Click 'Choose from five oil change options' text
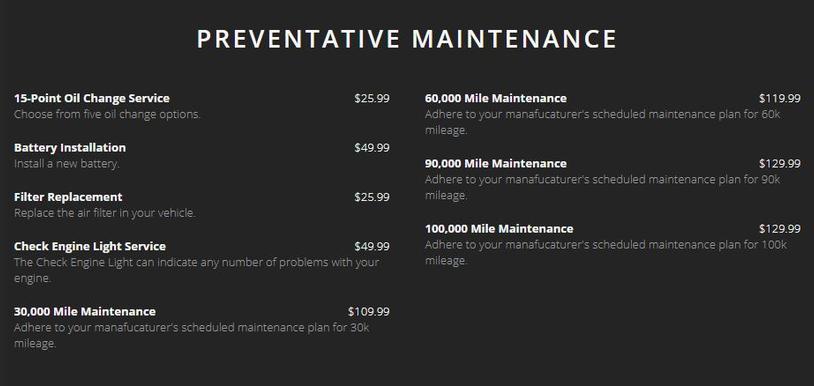Image resolution: width=814 pixels, height=386 pixels. (107, 114)
